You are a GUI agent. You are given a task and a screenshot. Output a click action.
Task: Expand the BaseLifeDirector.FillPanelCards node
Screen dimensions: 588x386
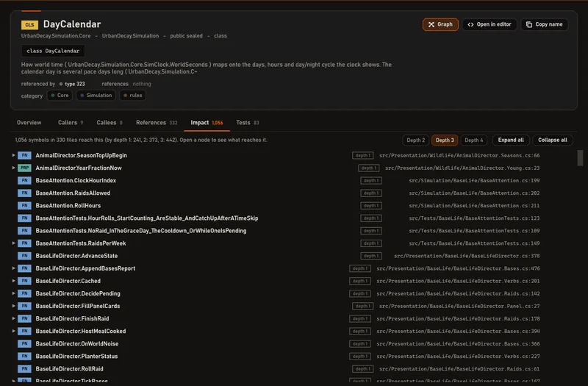[x=13, y=306]
